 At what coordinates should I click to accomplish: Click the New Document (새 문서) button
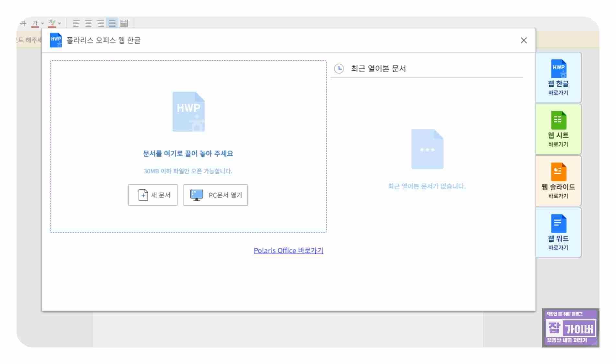coord(153,195)
